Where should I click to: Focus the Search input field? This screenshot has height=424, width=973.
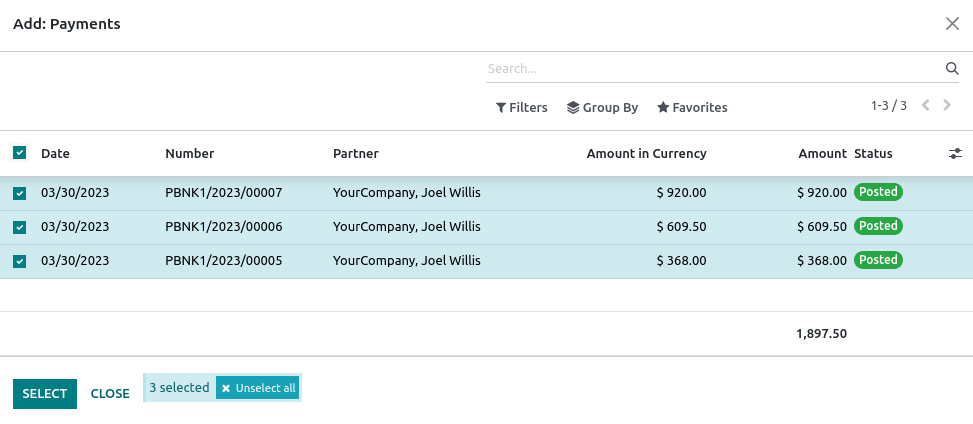coord(712,69)
